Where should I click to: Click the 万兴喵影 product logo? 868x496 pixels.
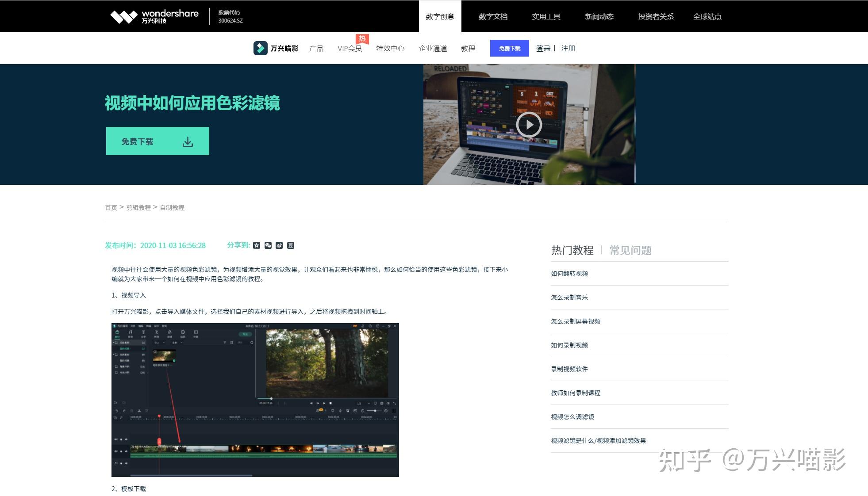click(276, 48)
